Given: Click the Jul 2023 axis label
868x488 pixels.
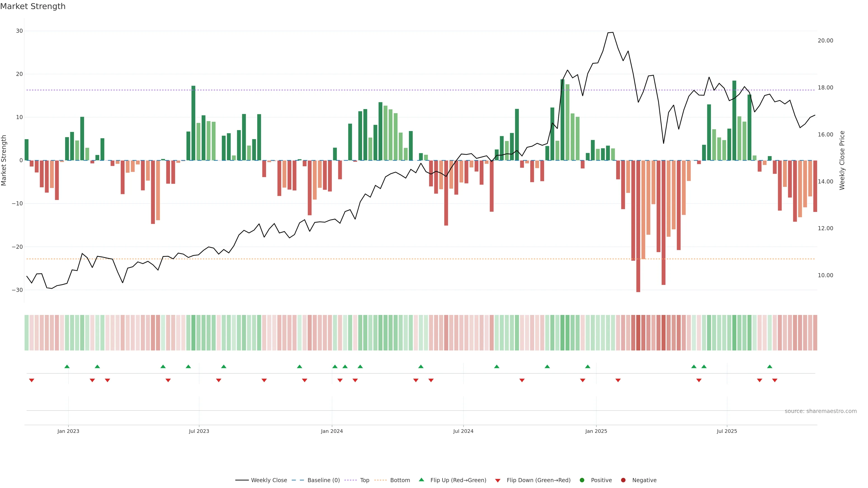Looking at the screenshot, I should (x=199, y=431).
